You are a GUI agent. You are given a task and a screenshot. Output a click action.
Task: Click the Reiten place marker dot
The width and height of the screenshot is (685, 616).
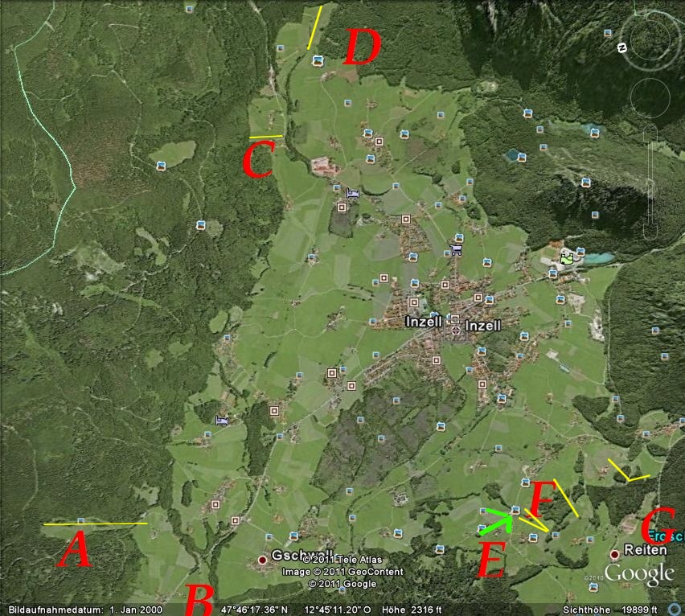click(614, 554)
